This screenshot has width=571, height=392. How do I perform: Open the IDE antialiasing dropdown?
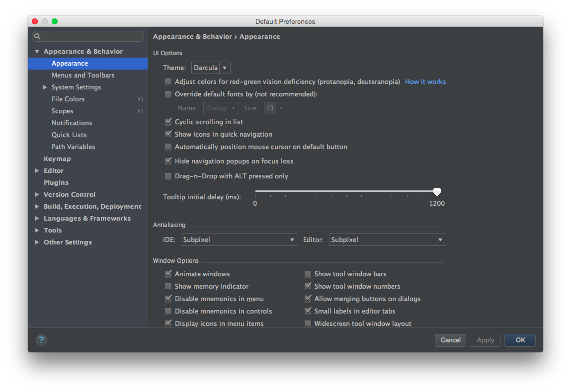tap(239, 240)
